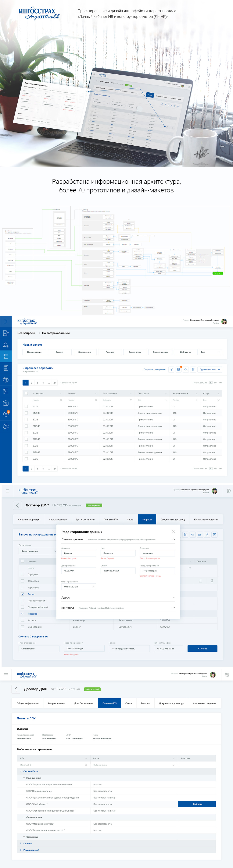This screenshot has height=868, width=233.
Task: Click the floppy-disk save icon in Запрос по застрахованным toolbar
Action: pos(215,534)
